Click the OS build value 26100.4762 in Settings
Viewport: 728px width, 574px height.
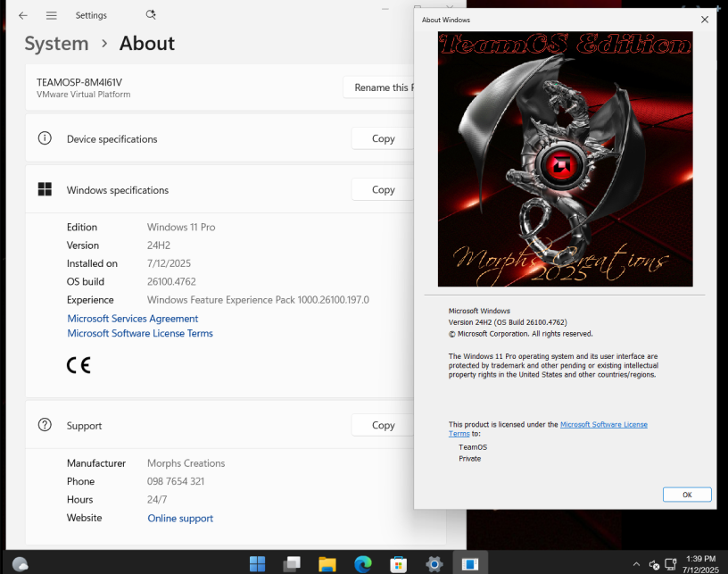pos(172,281)
